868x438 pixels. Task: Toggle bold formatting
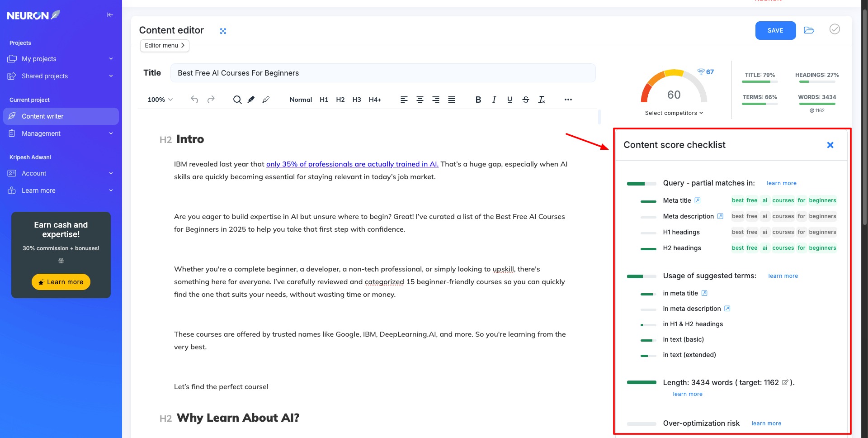pos(478,100)
